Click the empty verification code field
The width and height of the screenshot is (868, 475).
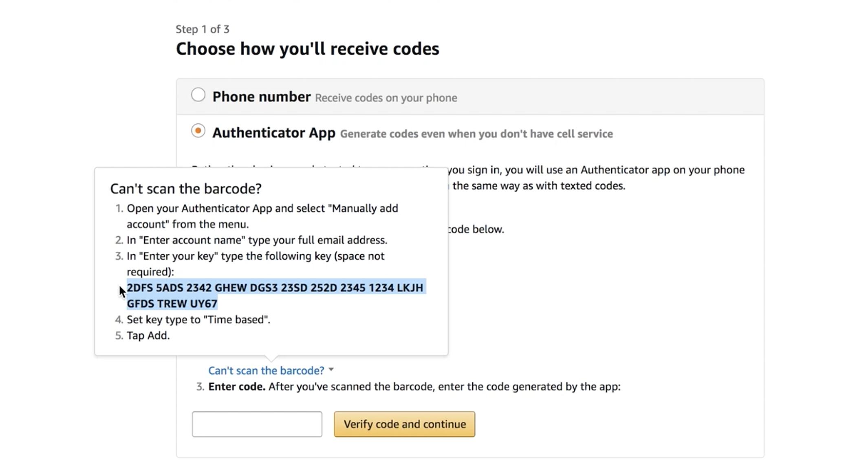257,424
